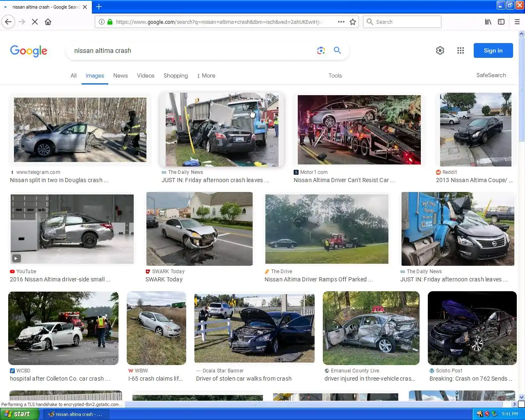Open Reddit 2013 Altima Coupe image
The height and width of the screenshot is (420, 525).
(476, 130)
